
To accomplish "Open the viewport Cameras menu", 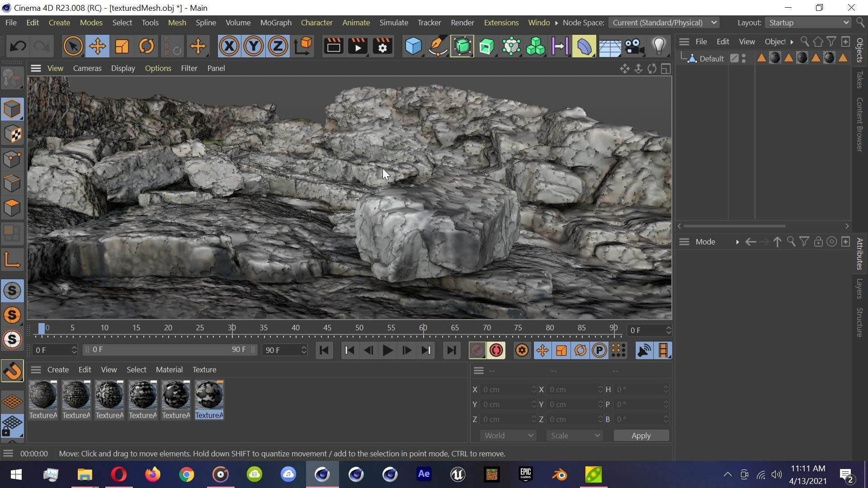I will (x=87, y=68).
